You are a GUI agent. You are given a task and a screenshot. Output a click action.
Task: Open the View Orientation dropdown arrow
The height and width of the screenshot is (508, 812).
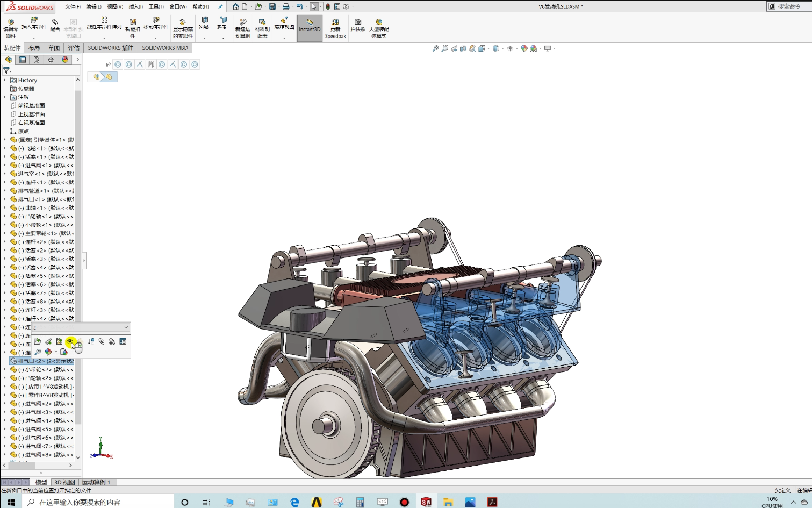click(x=504, y=48)
